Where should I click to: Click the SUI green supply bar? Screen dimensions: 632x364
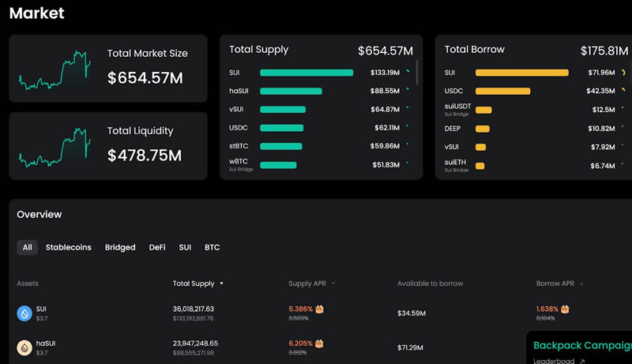tap(307, 73)
